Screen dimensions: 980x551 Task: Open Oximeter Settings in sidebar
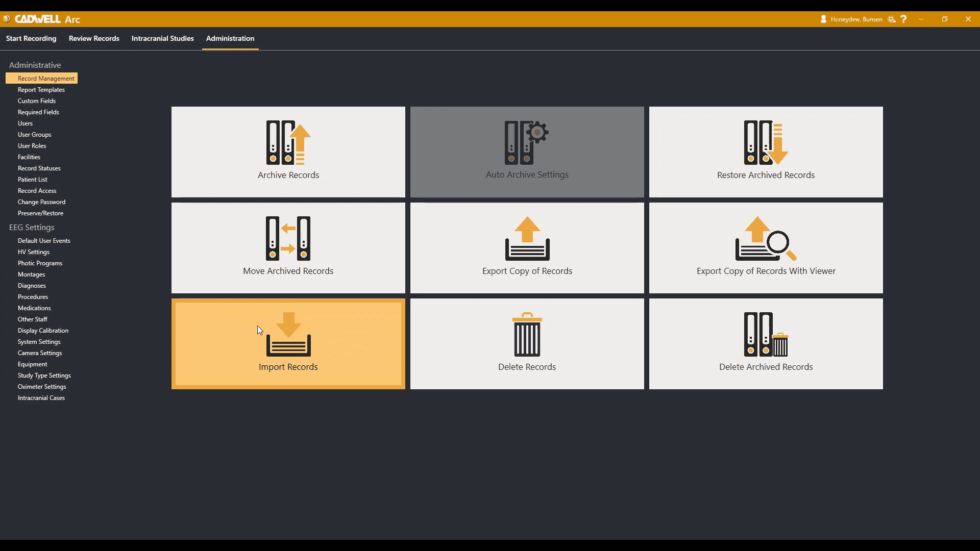[42, 387]
